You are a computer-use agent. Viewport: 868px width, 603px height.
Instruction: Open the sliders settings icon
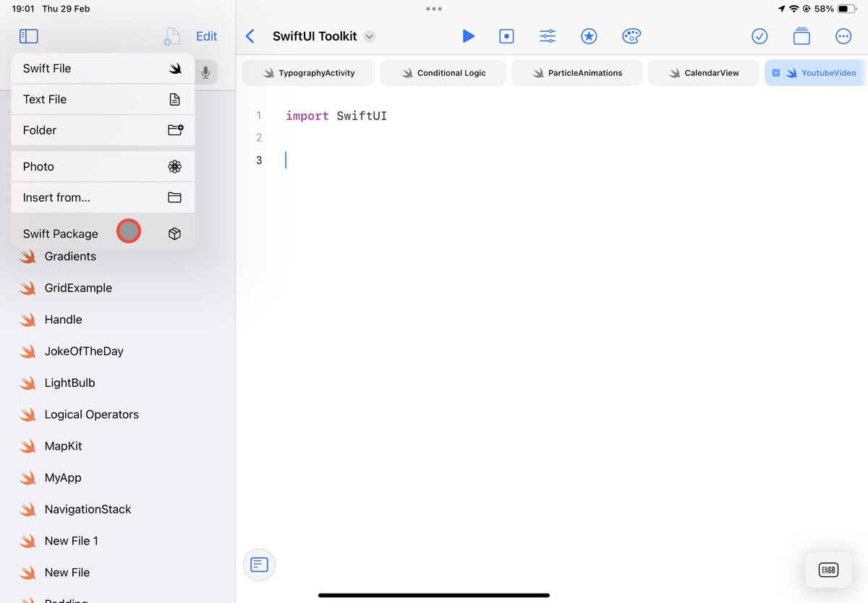coord(548,36)
